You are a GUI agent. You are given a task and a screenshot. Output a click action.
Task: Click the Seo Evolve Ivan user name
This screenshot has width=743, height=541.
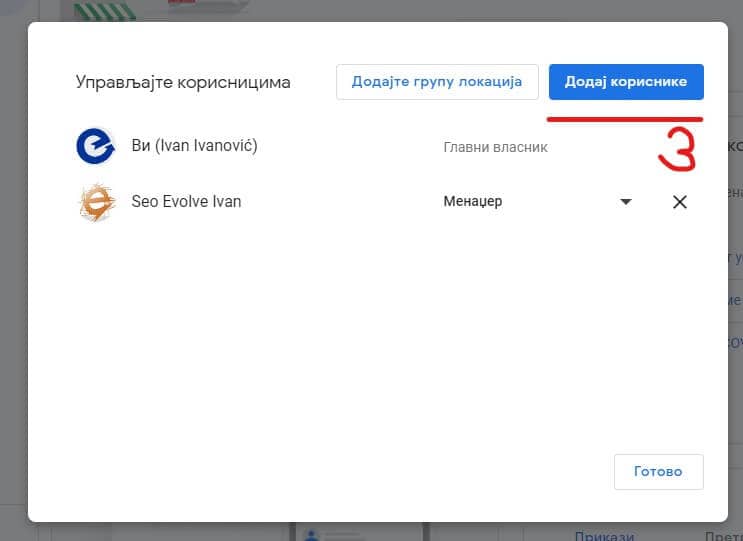pos(186,201)
